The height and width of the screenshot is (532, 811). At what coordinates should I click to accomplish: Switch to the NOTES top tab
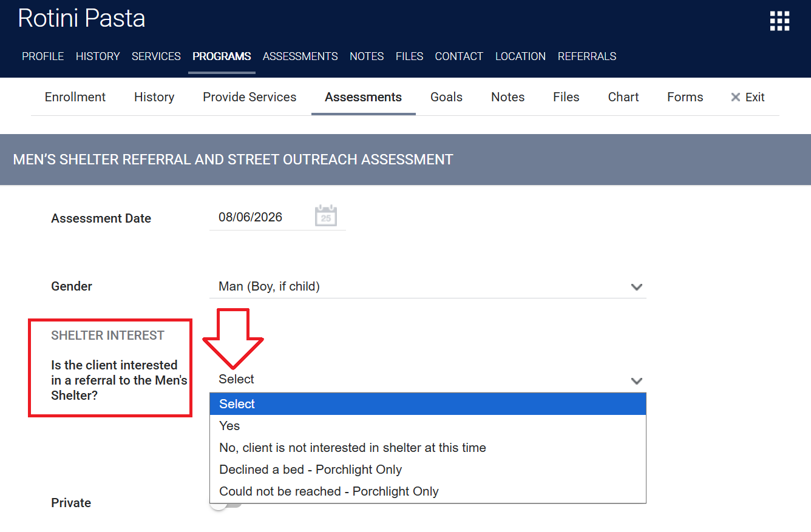point(367,56)
